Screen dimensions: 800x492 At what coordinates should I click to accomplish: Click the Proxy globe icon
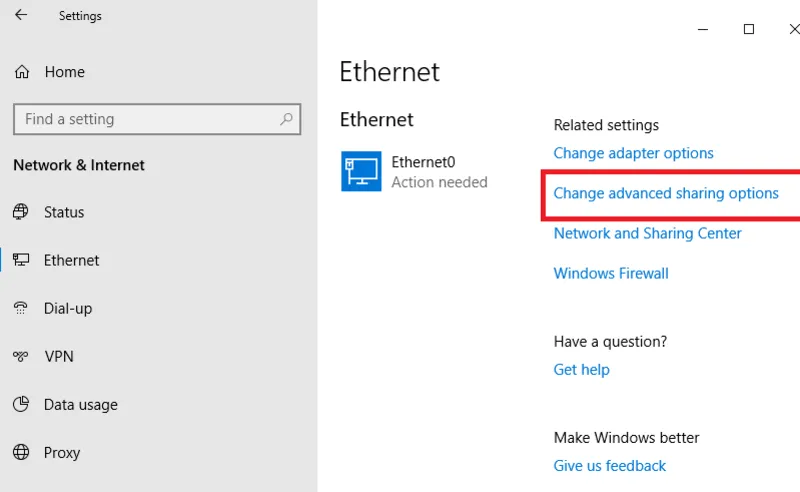[21, 452]
